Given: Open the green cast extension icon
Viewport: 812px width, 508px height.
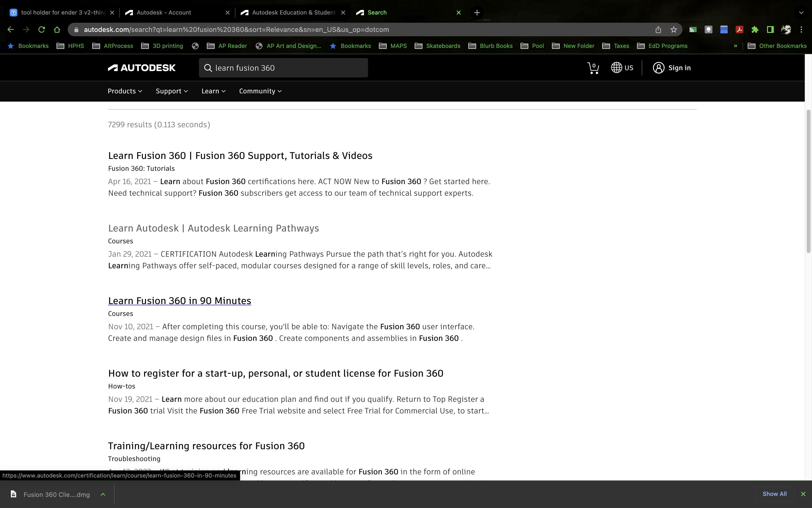Looking at the screenshot, I should 693,30.
